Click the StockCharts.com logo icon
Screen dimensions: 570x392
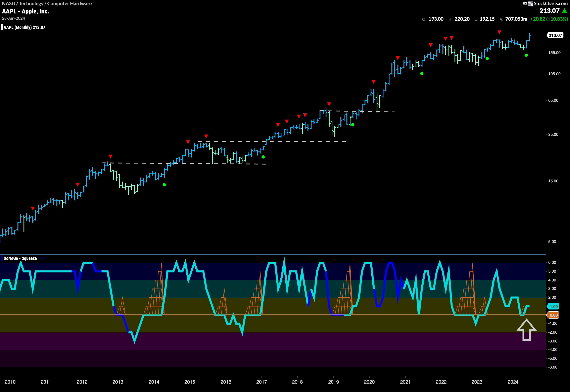pos(531,4)
